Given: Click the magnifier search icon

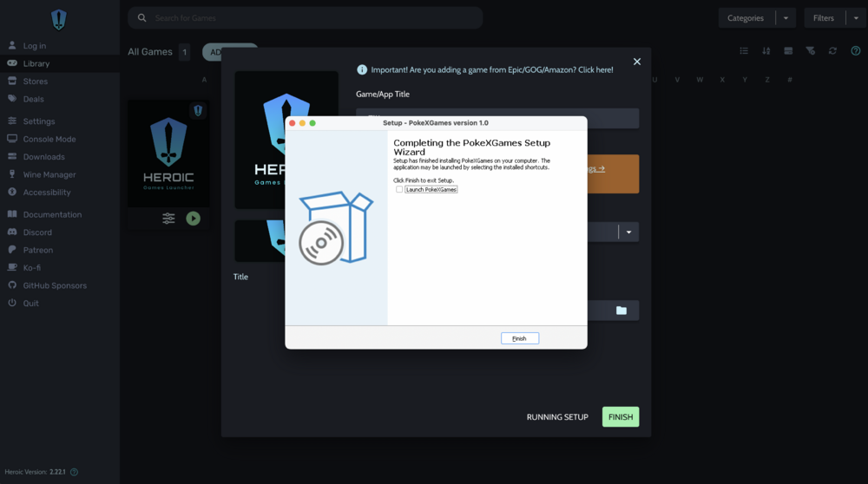Looking at the screenshot, I should (x=141, y=17).
